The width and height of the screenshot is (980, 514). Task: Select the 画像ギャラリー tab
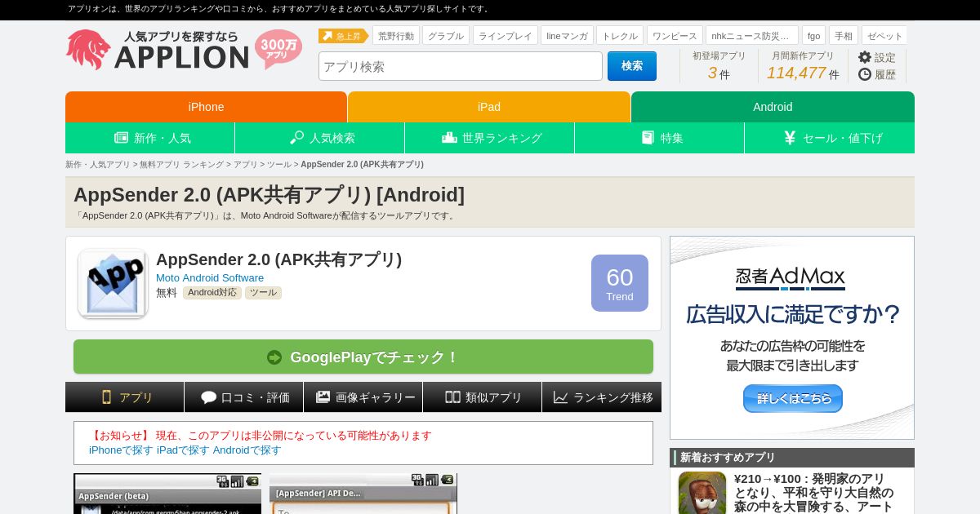click(363, 397)
